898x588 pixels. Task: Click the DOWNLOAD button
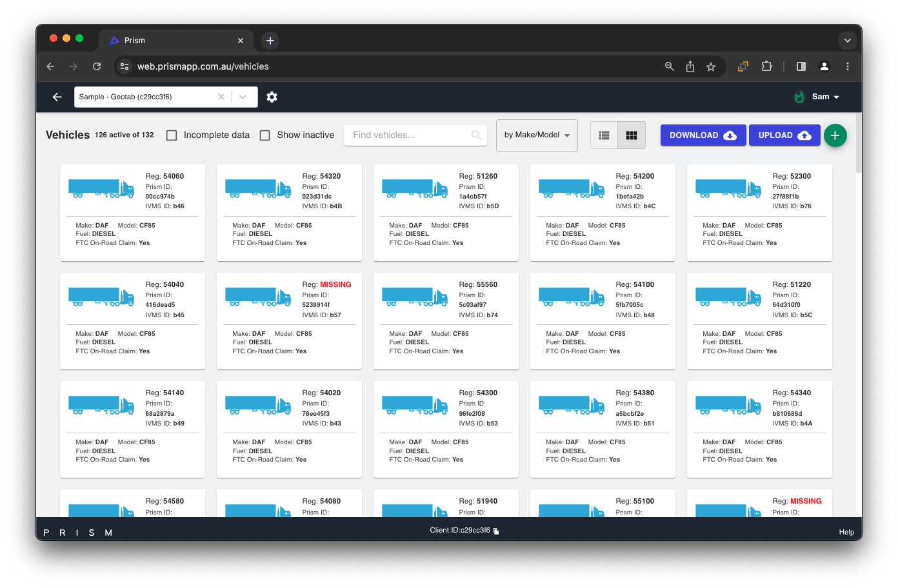point(703,135)
